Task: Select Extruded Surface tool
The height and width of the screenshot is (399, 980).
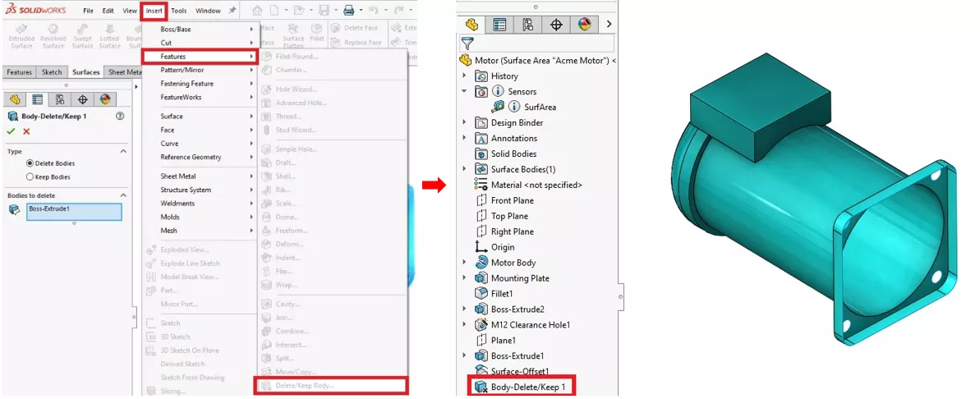Action: [22, 36]
